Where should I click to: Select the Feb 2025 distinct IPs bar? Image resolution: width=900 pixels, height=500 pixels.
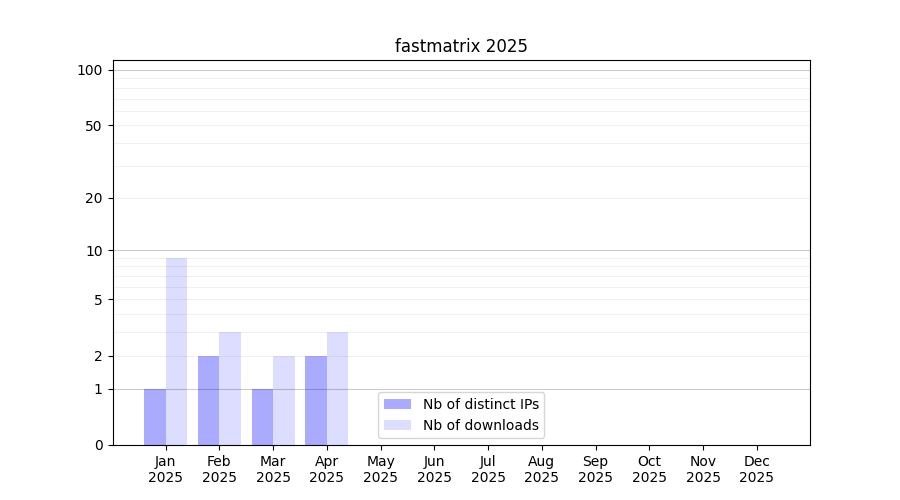(208, 400)
